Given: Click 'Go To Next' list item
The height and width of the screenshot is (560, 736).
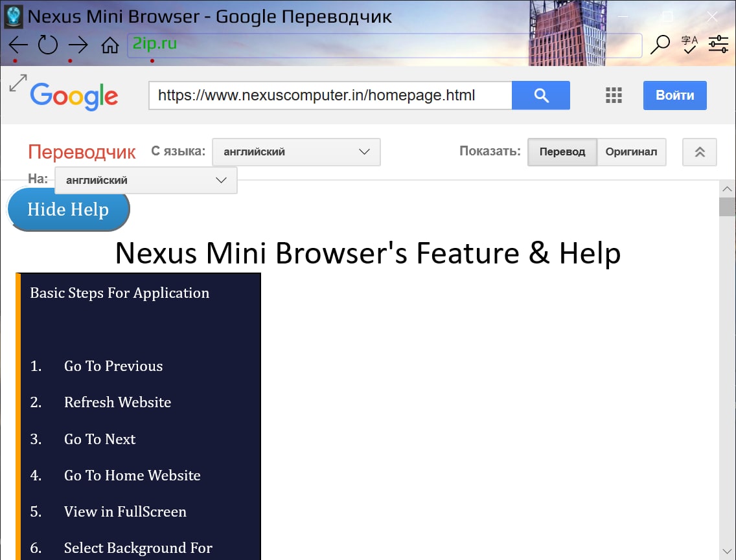Looking at the screenshot, I should coord(100,439).
